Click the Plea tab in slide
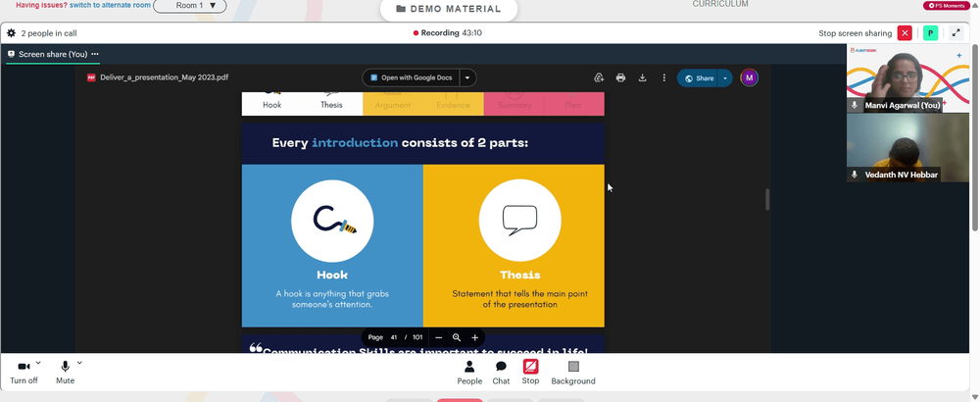This screenshot has height=402, width=980. click(x=573, y=104)
